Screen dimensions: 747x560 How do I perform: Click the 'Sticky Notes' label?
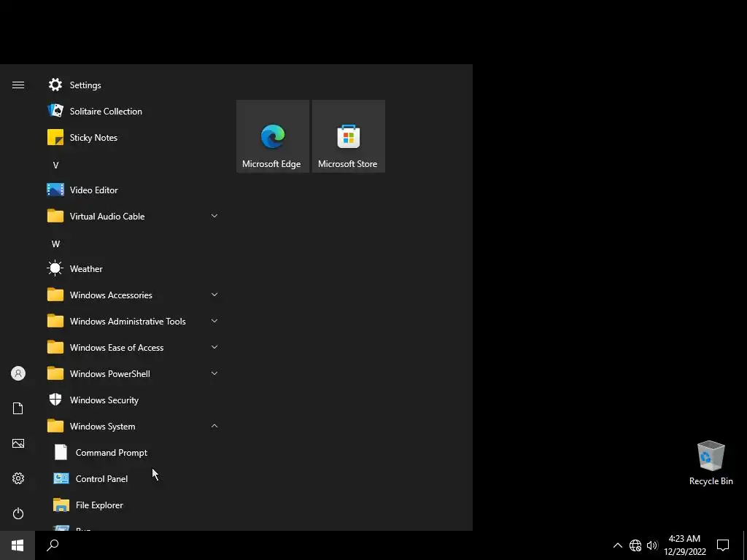coord(93,138)
